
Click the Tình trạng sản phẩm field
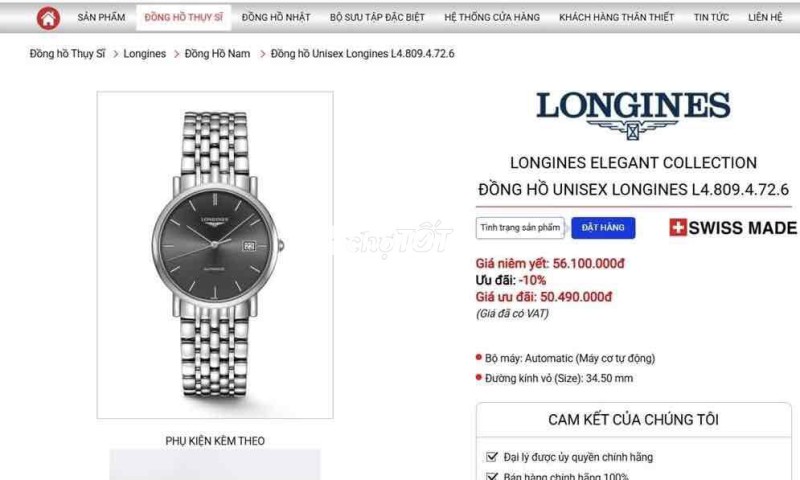[x=520, y=228]
